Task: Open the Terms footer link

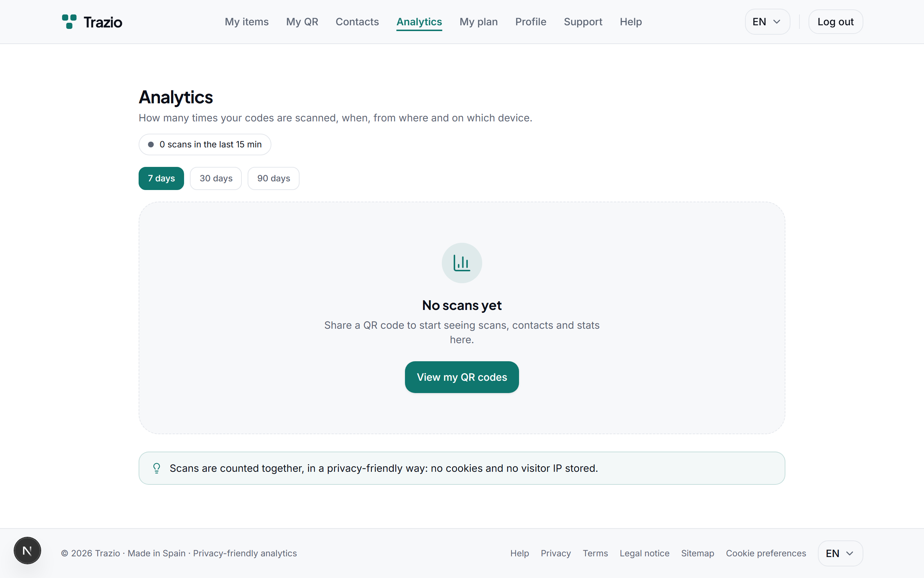Action: (595, 553)
